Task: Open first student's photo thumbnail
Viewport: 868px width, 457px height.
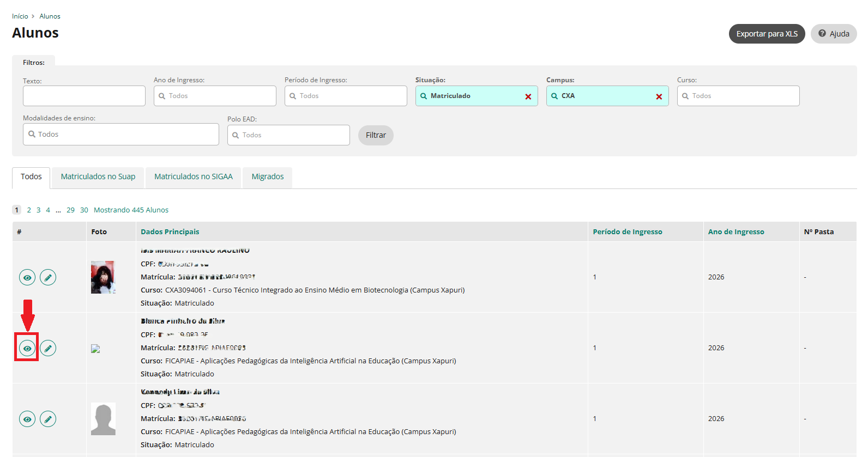Action: (x=103, y=277)
